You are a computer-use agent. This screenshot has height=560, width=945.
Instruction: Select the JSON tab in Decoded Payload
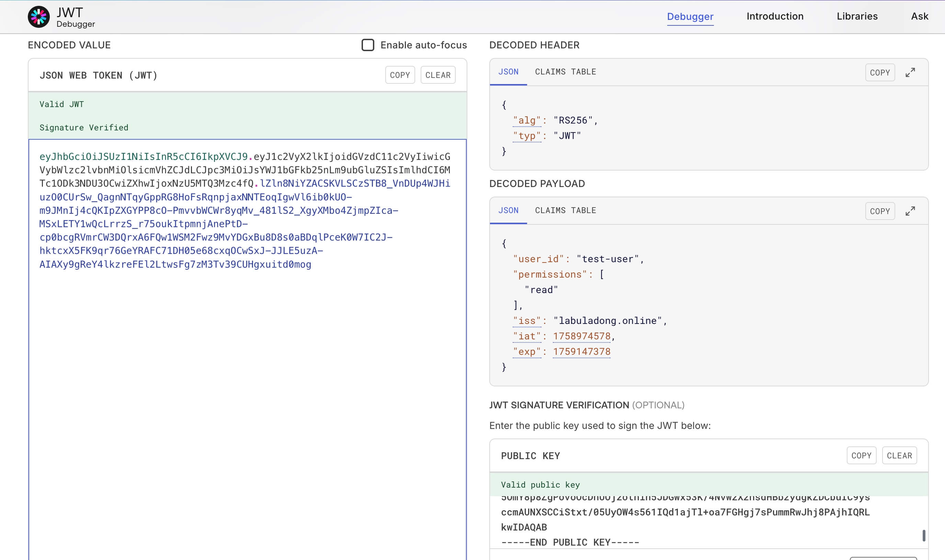pos(508,210)
